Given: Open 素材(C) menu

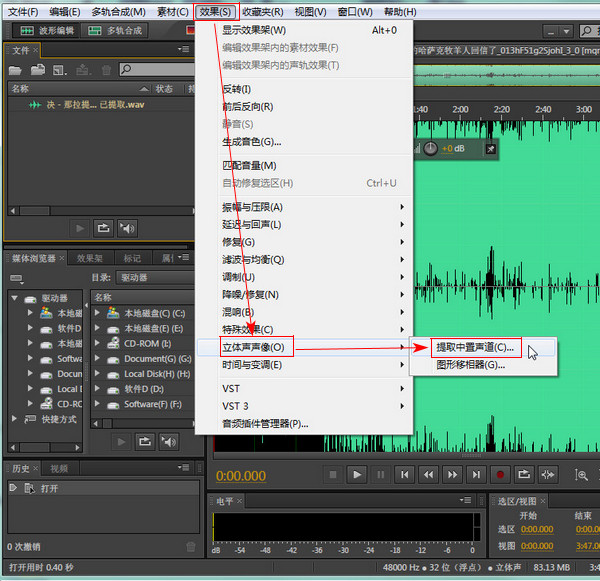Looking at the screenshot, I should point(173,12).
